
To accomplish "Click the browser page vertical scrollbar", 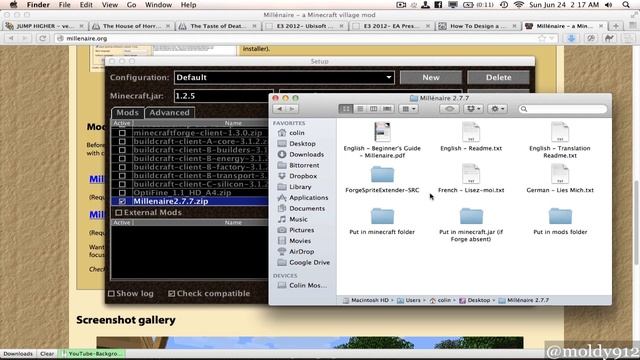I will [x=636, y=222].
